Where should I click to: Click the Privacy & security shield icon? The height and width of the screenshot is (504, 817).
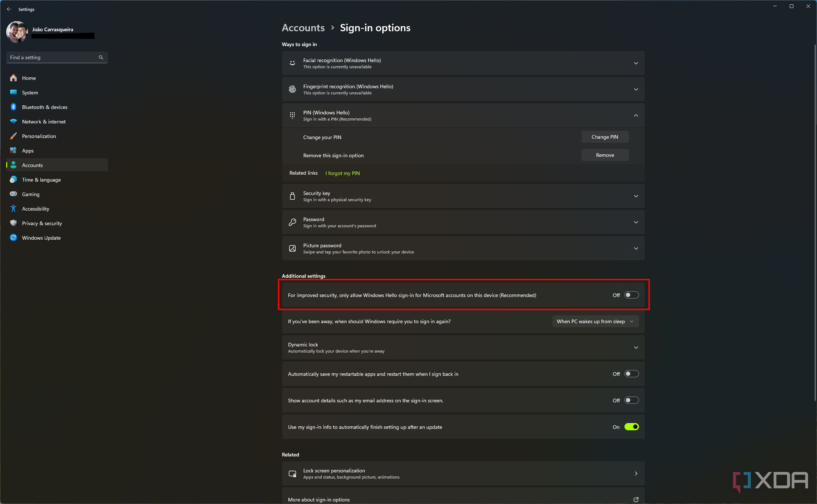click(13, 223)
